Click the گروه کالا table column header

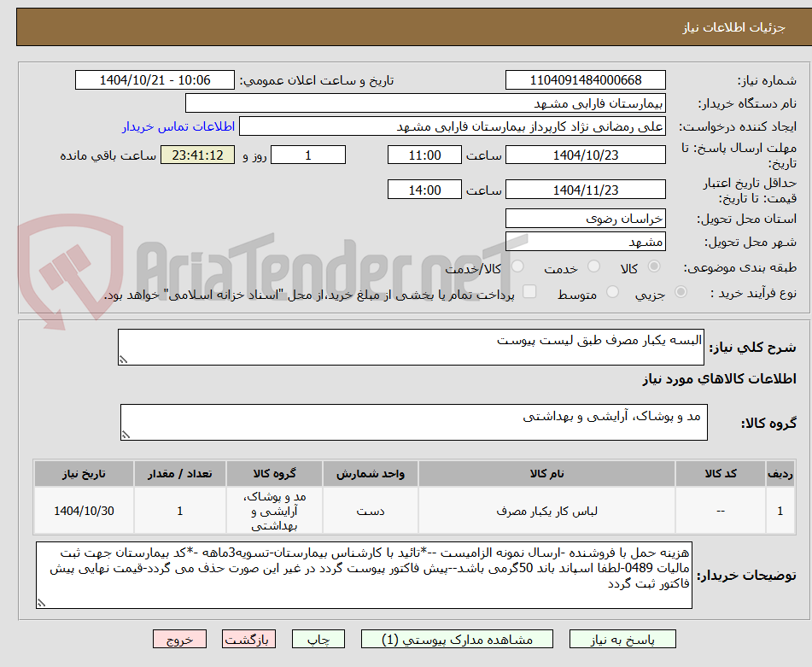click(274, 473)
